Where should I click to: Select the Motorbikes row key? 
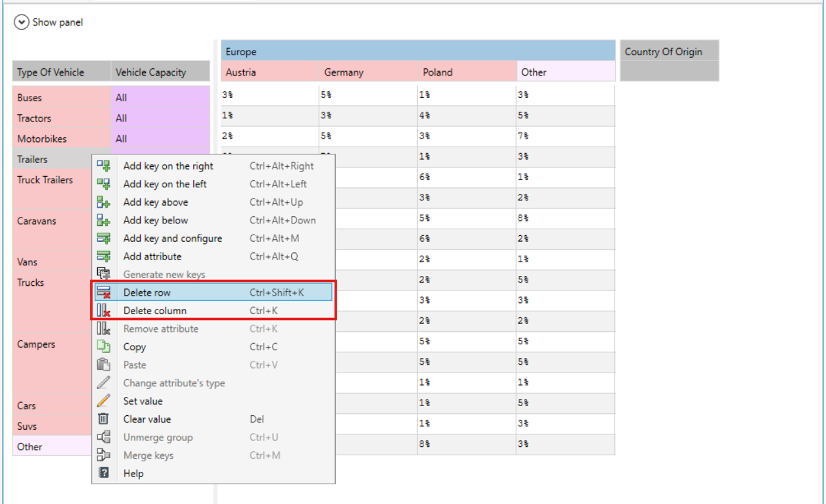click(x=62, y=139)
